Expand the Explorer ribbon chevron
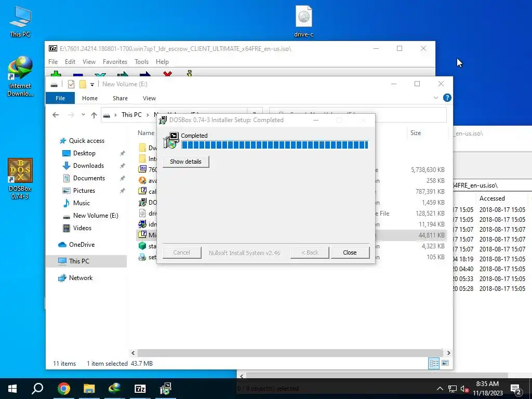 [x=436, y=98]
